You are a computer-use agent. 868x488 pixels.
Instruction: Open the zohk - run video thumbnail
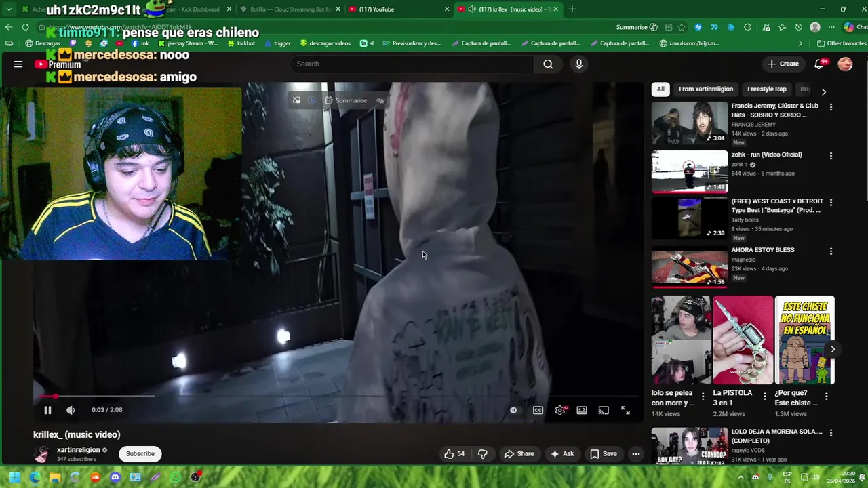(x=690, y=172)
